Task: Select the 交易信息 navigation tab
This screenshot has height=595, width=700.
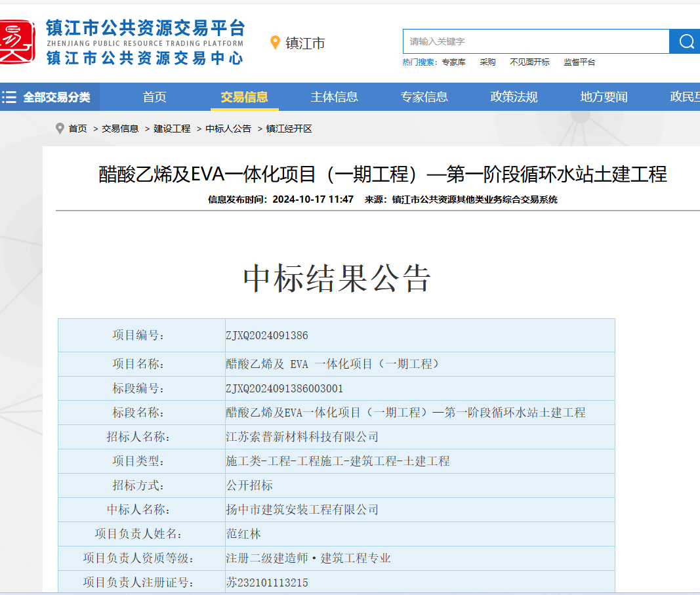Action: (245, 97)
